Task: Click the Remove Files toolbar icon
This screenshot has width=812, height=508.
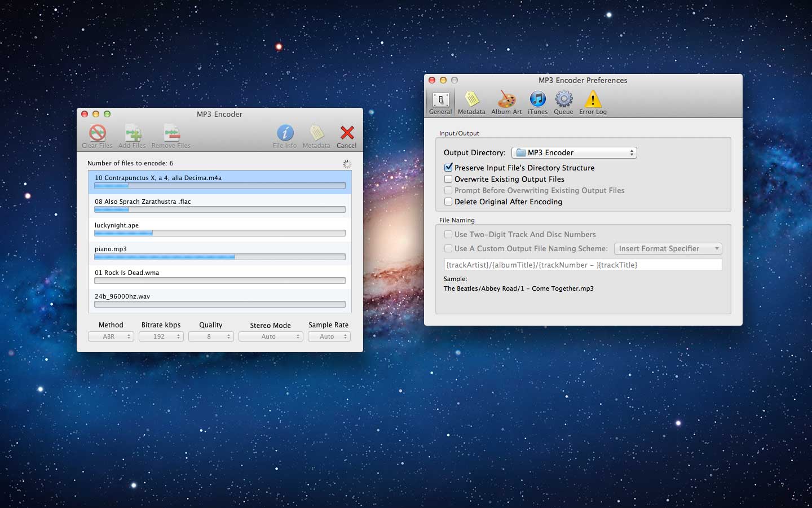Action: pos(170,135)
